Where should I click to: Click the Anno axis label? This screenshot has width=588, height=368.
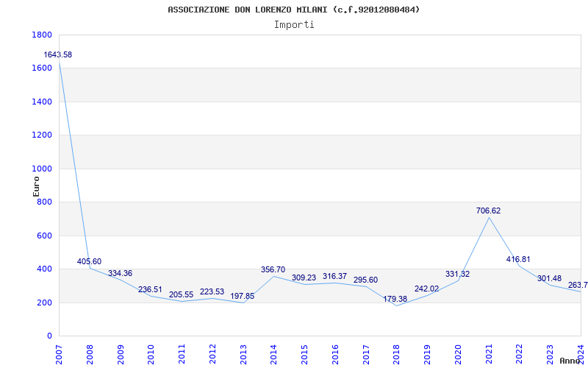pyautogui.click(x=569, y=361)
